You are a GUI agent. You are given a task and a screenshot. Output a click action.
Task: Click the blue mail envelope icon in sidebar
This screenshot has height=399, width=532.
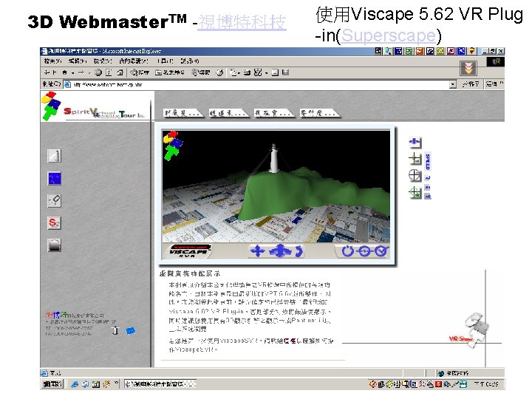[130, 330]
